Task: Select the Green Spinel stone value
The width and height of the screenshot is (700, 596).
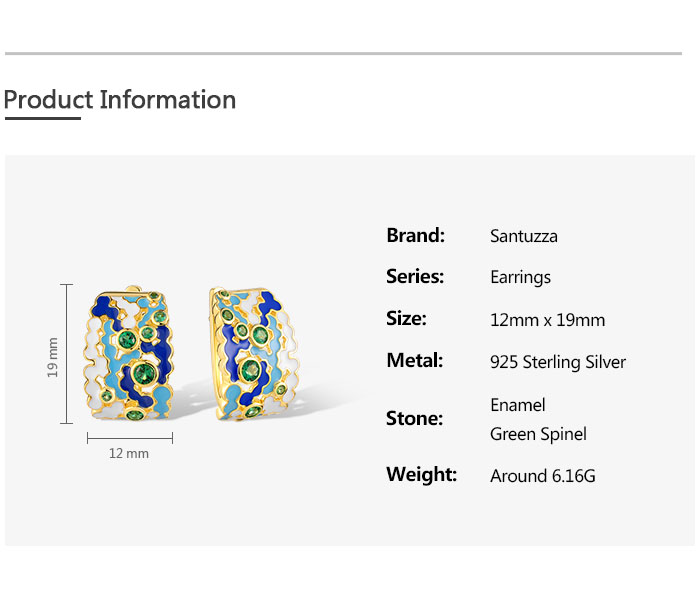Action: (x=538, y=434)
